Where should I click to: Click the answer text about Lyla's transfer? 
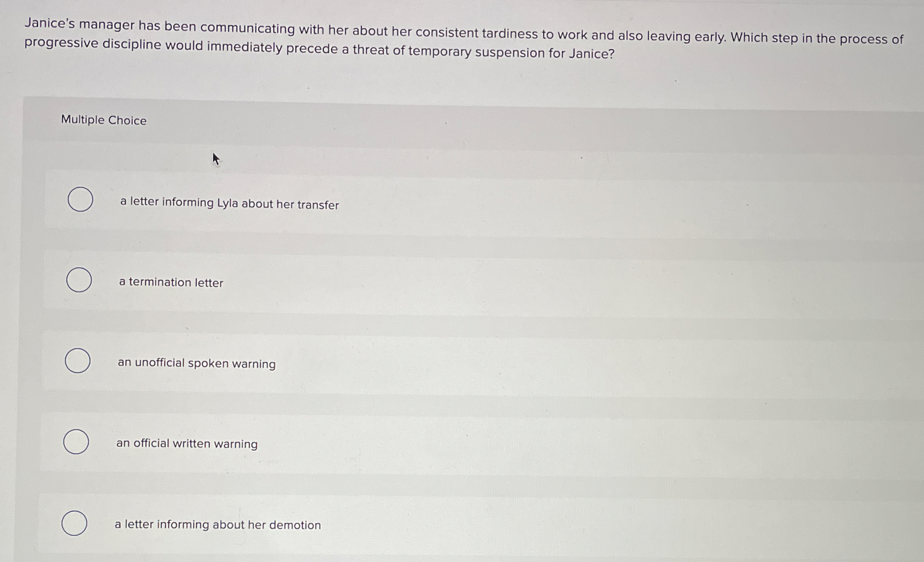[x=229, y=203]
